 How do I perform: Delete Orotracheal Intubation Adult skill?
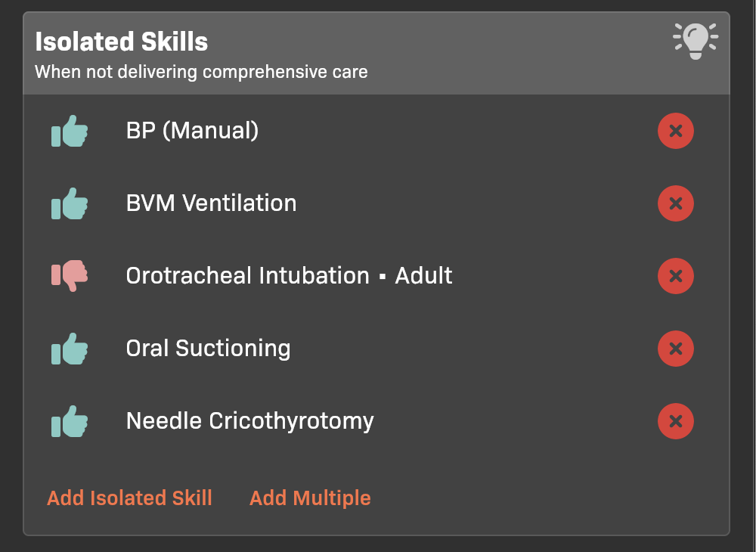tap(675, 276)
